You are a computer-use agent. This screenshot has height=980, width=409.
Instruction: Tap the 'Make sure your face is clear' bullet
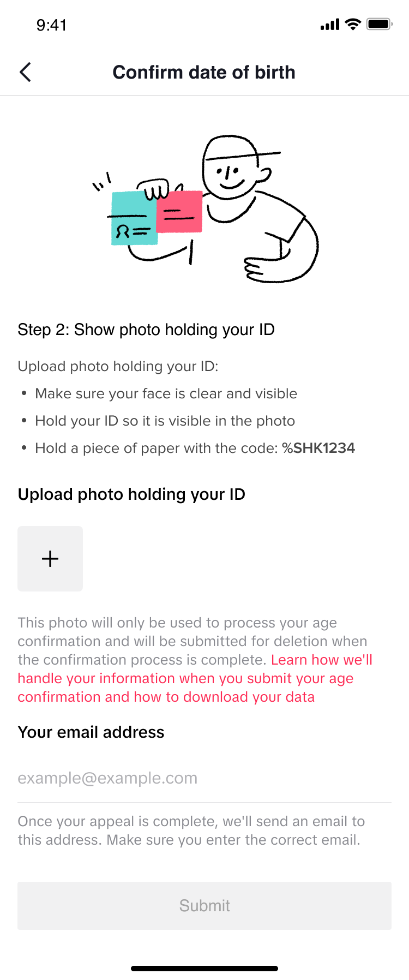[x=166, y=393]
